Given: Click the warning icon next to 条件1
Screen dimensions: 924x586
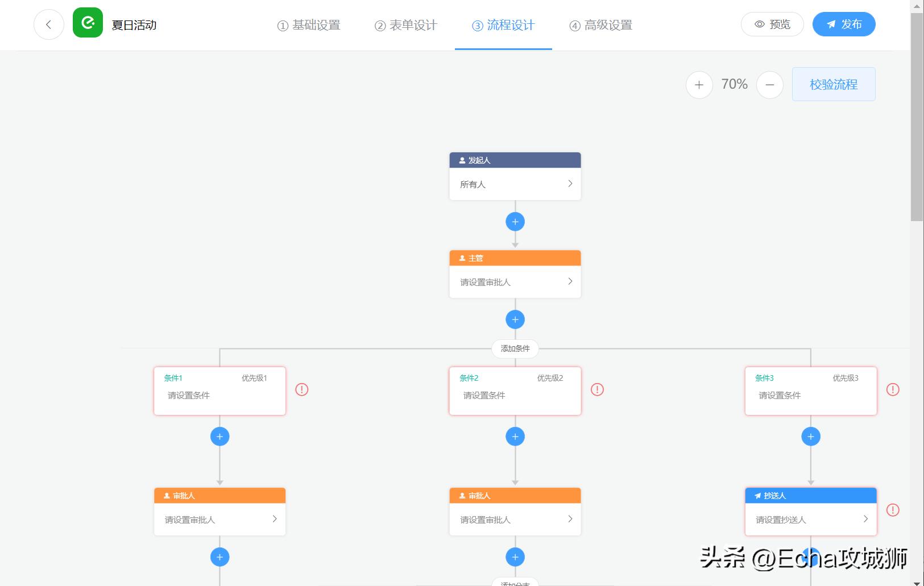Looking at the screenshot, I should [301, 389].
